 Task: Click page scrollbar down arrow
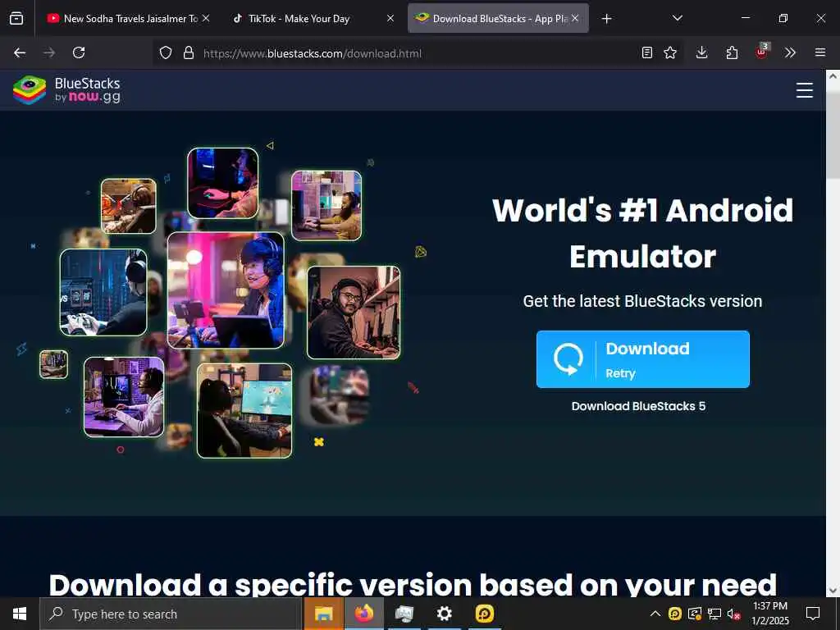click(833, 591)
